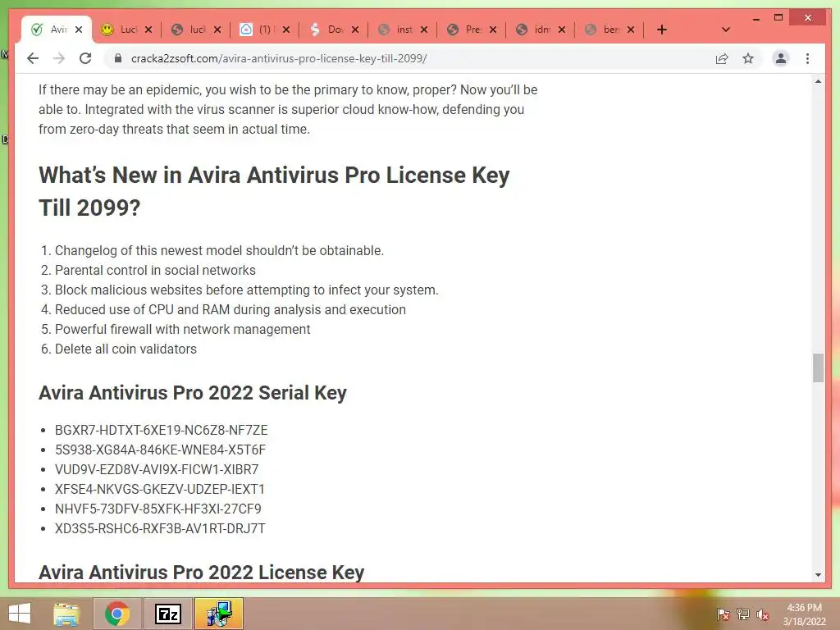Click 'Powerful firewall with network management' item
The height and width of the screenshot is (630, 840).
pyautogui.click(x=183, y=330)
